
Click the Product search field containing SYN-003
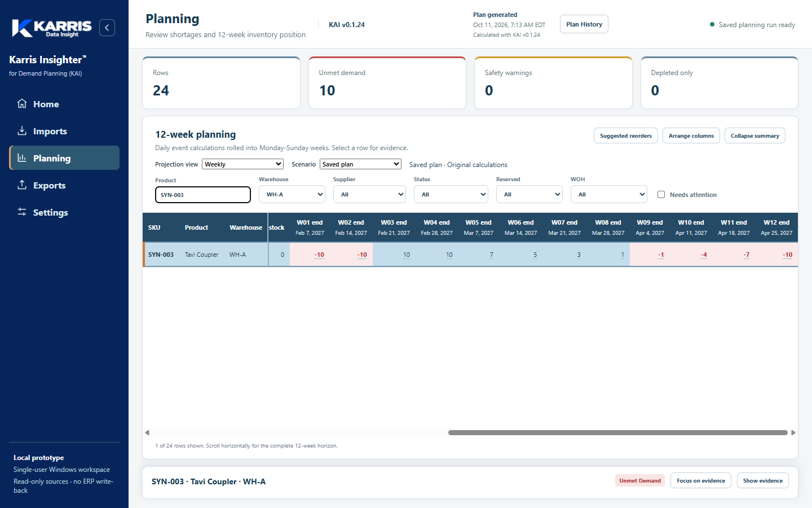coord(203,195)
